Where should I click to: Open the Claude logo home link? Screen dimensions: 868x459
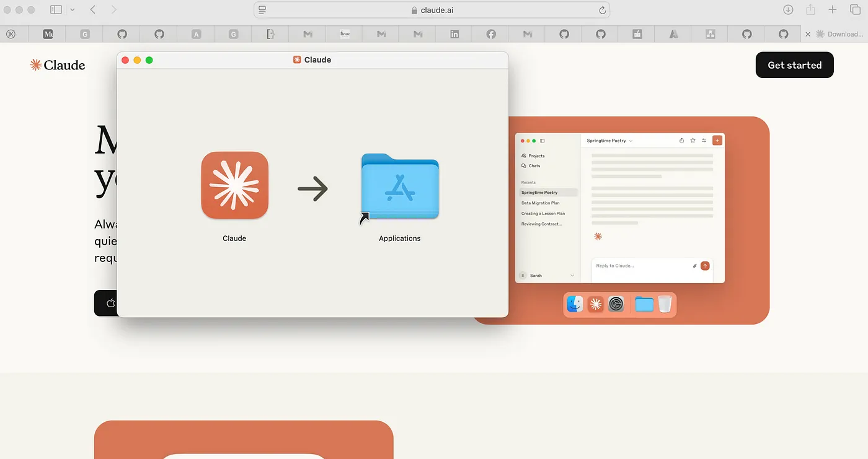point(58,65)
